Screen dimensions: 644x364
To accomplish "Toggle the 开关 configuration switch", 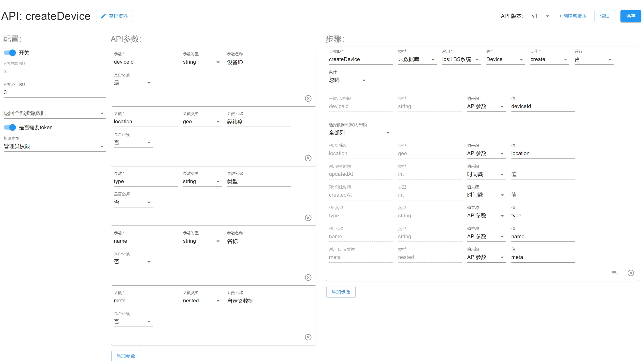I will pyautogui.click(x=10, y=53).
